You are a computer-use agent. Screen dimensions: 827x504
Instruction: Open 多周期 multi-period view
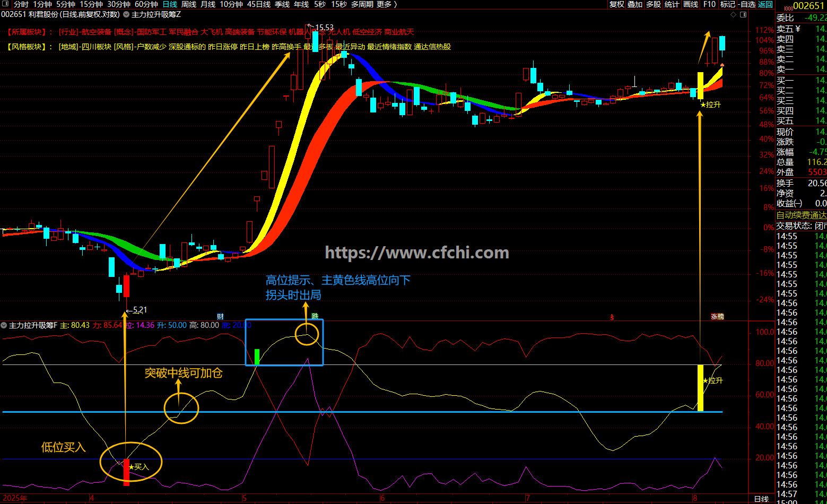pyautogui.click(x=362, y=4)
